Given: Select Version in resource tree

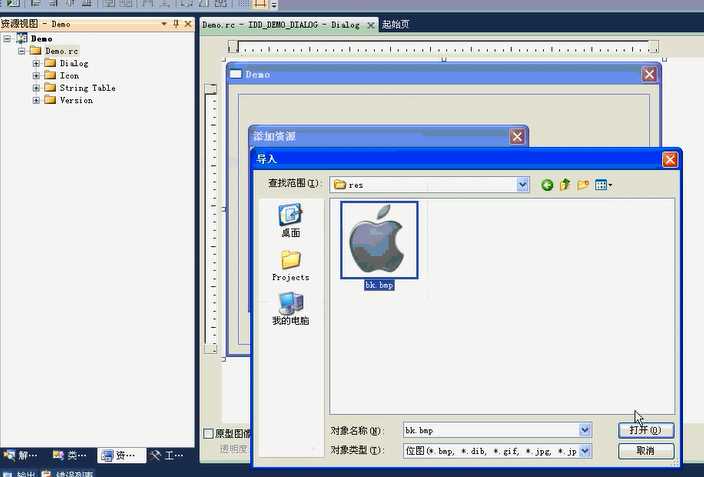Looking at the screenshot, I should click(x=76, y=100).
